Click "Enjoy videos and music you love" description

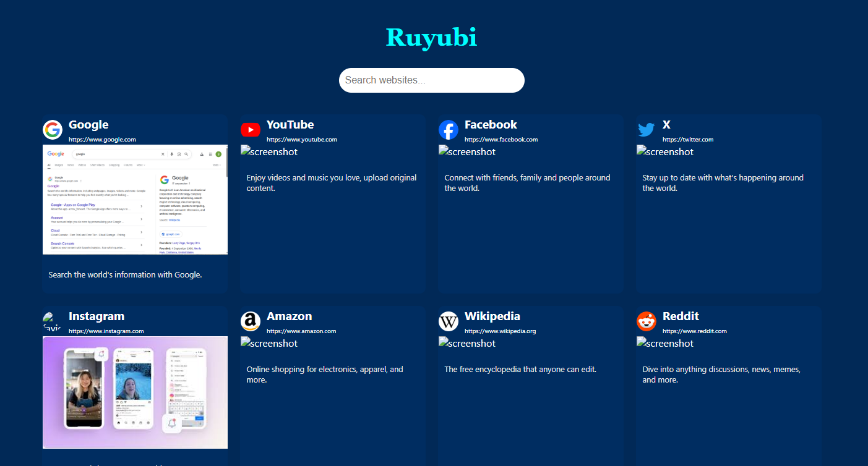(x=332, y=183)
